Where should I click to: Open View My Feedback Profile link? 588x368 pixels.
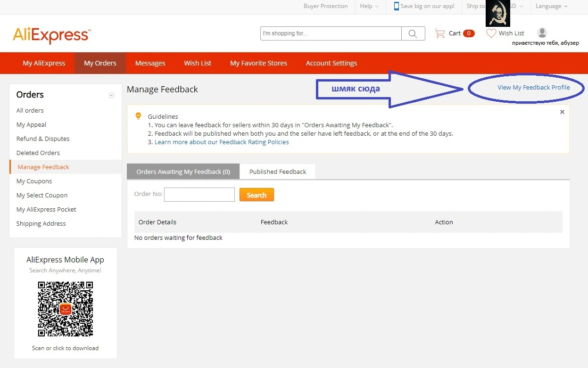[533, 87]
